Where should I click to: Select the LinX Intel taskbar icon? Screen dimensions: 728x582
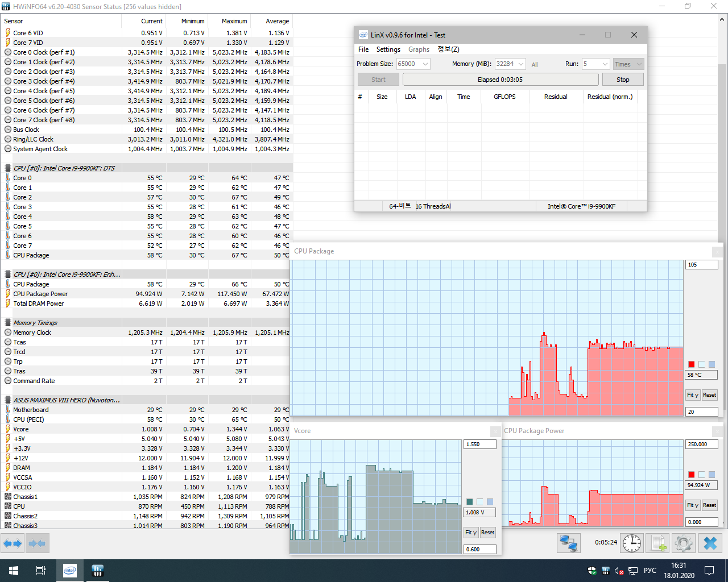pyautogui.click(x=70, y=571)
